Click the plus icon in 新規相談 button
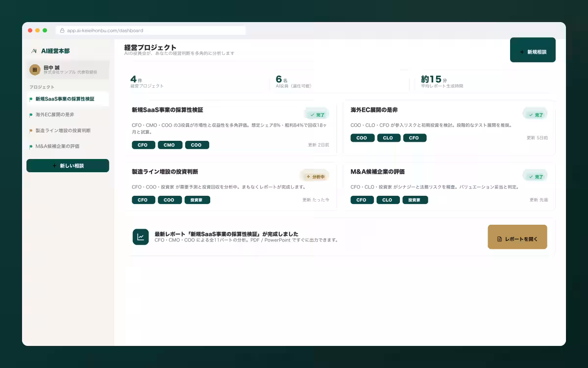588x368 pixels. tap(522, 52)
